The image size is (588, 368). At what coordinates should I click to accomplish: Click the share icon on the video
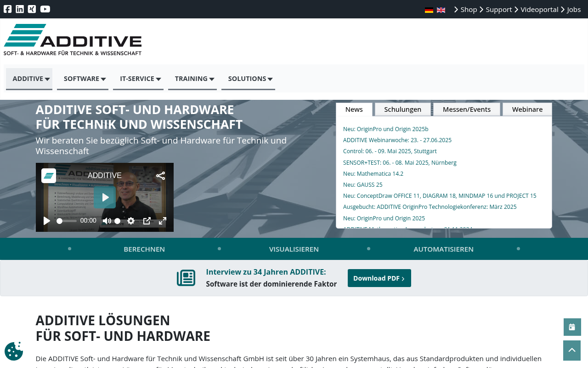tap(160, 176)
